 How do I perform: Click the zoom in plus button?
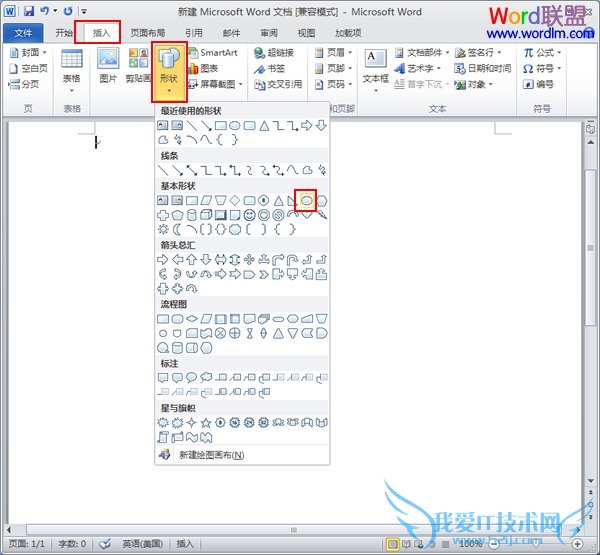(x=577, y=543)
